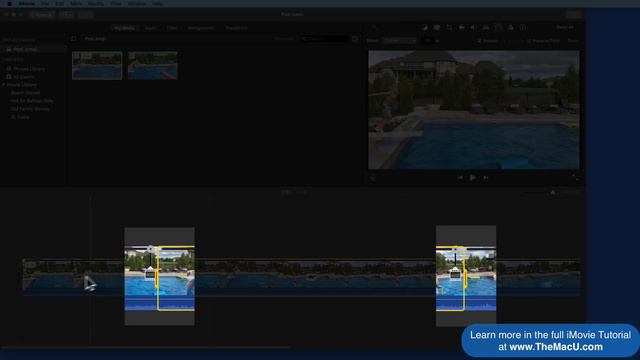The image size is (640, 360).
Task: Open the Modify menu
Action: pos(96,4)
